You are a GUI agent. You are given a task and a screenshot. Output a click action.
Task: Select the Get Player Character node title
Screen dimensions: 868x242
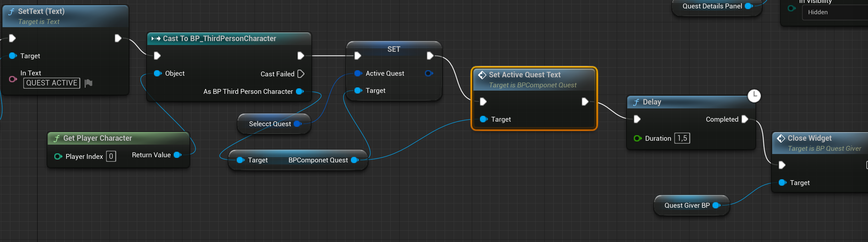97,138
